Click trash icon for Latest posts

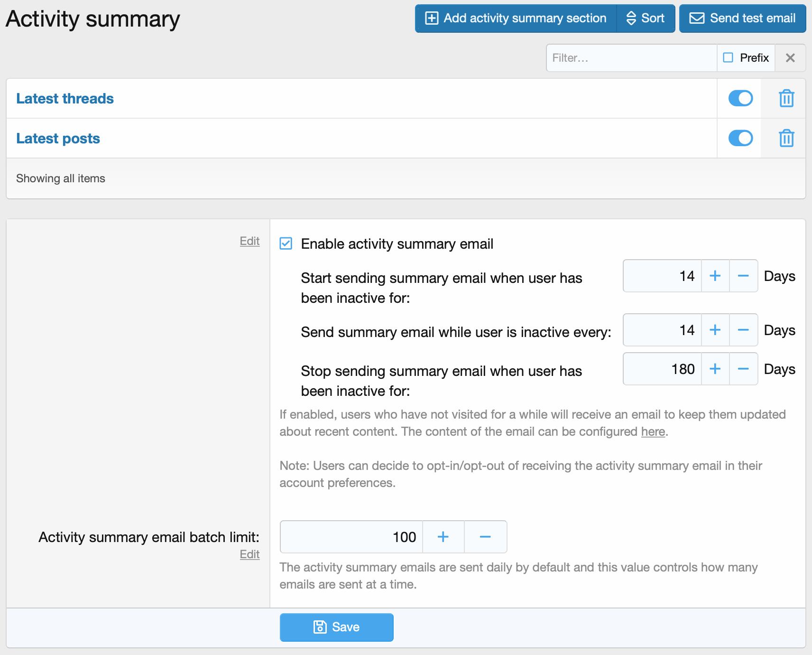[786, 138]
